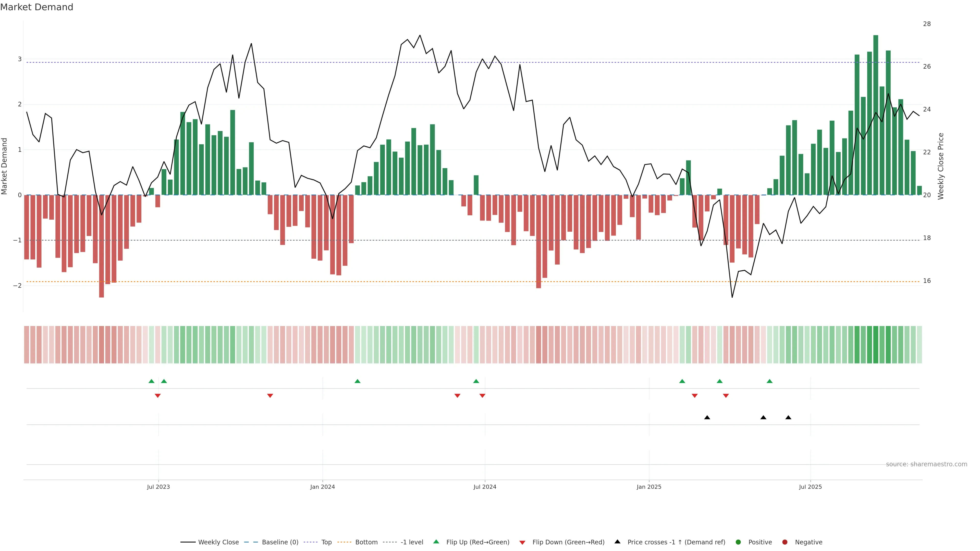
Task: Click the last black price-cross triangle marker
Action: coord(788,418)
